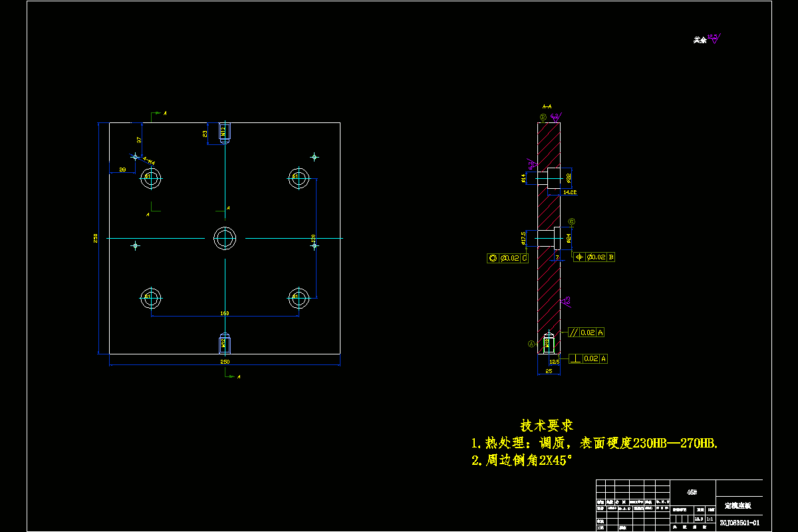The image size is (798, 532).
Task: Select the ⌀24 counterbore diameter dimension
Action: (x=569, y=237)
